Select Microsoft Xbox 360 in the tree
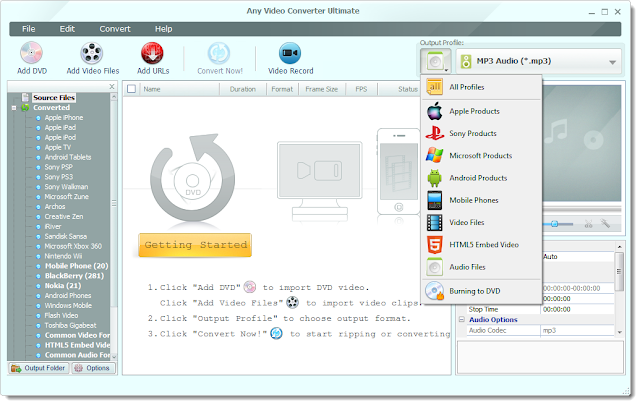Screen dimensions: 640x405 tap(73, 246)
